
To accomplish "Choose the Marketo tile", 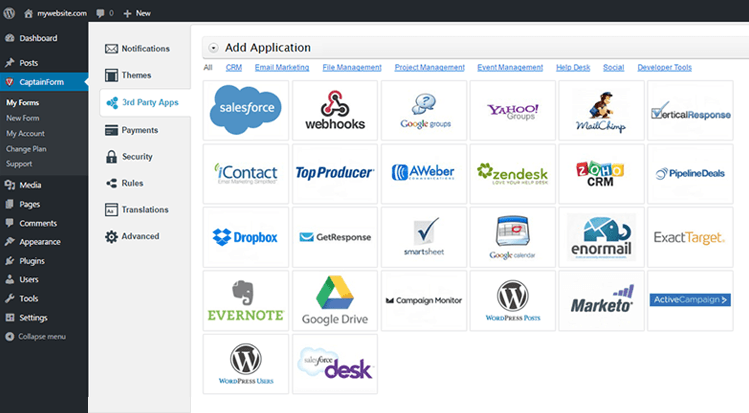I will pos(601,301).
